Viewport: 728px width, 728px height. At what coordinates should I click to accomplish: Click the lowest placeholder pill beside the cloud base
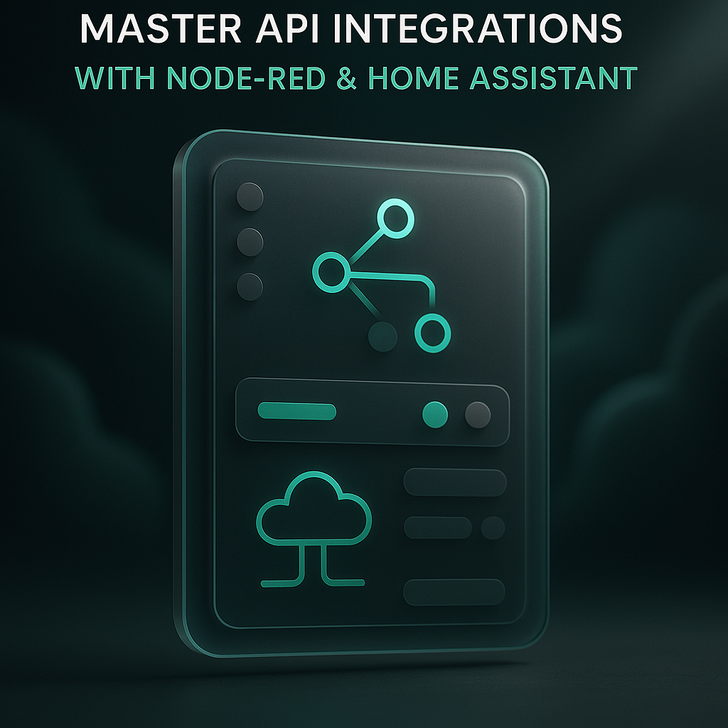point(454,592)
